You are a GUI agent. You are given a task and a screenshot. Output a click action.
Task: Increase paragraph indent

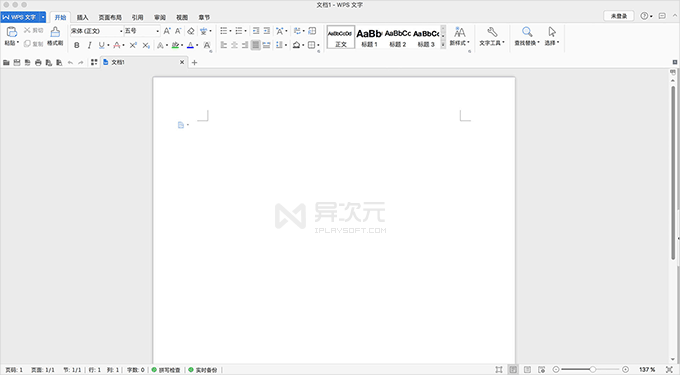[267, 31]
